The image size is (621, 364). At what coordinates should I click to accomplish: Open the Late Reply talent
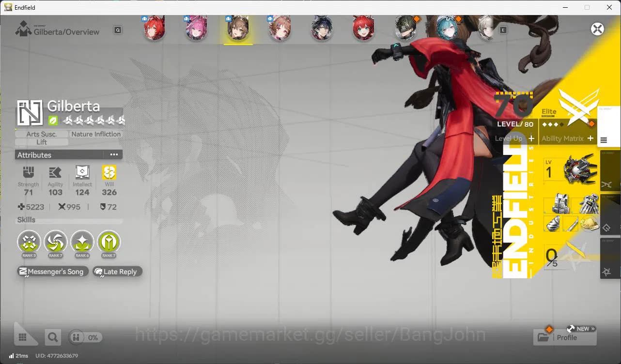(117, 272)
